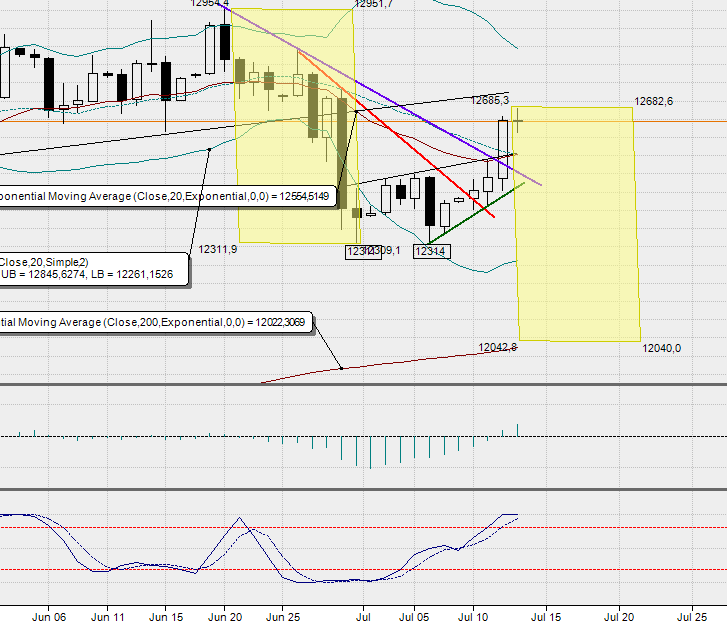Select the yellow projection rectangle on the right
This screenshot has height=625, width=727.
pyautogui.click(x=577, y=223)
